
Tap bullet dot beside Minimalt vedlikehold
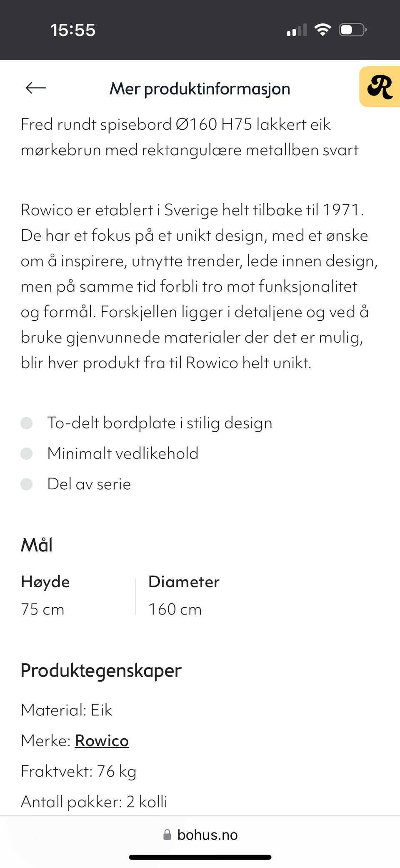point(27,453)
